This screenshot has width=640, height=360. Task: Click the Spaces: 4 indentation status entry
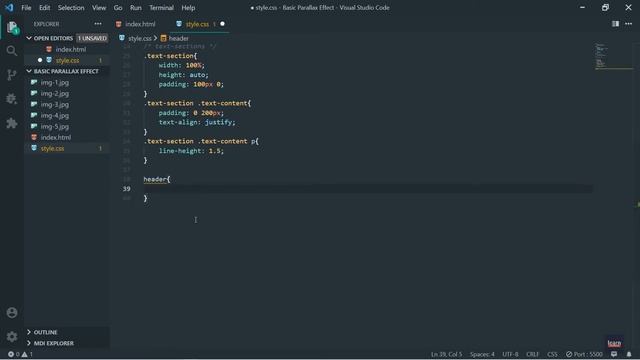click(x=482, y=354)
